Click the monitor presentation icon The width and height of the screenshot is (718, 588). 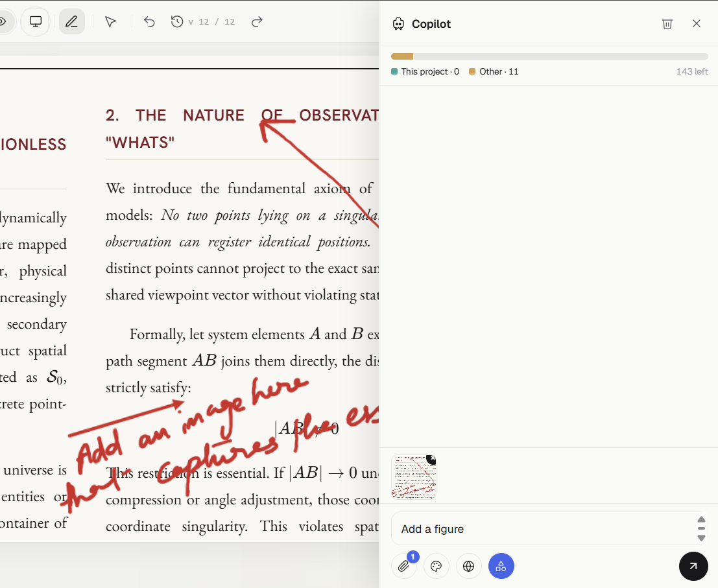coord(36,21)
